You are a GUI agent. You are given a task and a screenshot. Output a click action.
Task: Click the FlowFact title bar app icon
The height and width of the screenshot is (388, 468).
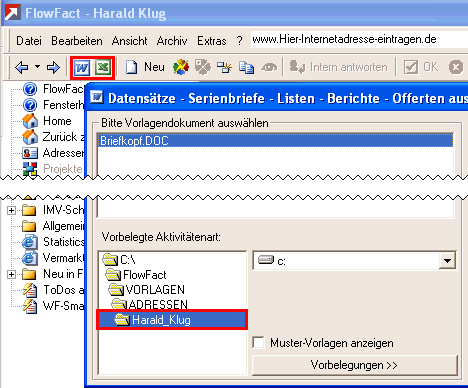(x=13, y=12)
